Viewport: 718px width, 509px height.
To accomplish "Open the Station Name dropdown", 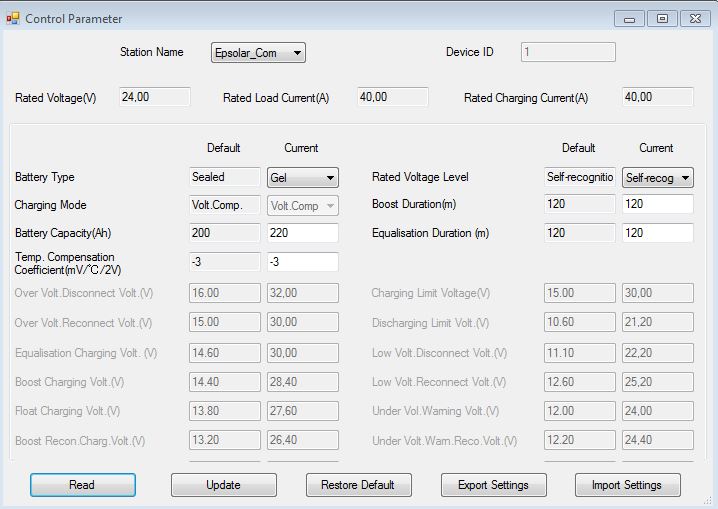I will coord(259,53).
